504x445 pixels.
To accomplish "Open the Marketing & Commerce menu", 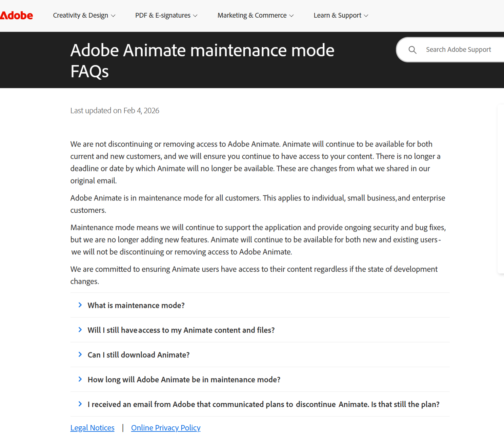I will pyautogui.click(x=252, y=16).
